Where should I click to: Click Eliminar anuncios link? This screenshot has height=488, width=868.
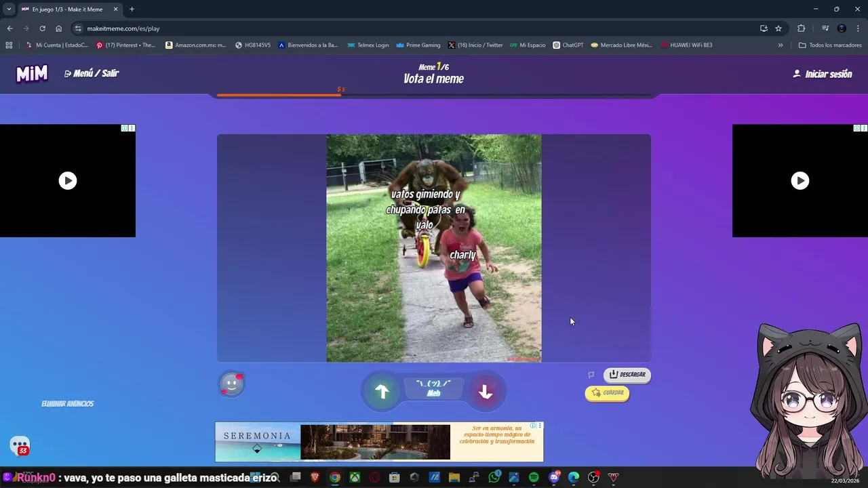point(67,403)
